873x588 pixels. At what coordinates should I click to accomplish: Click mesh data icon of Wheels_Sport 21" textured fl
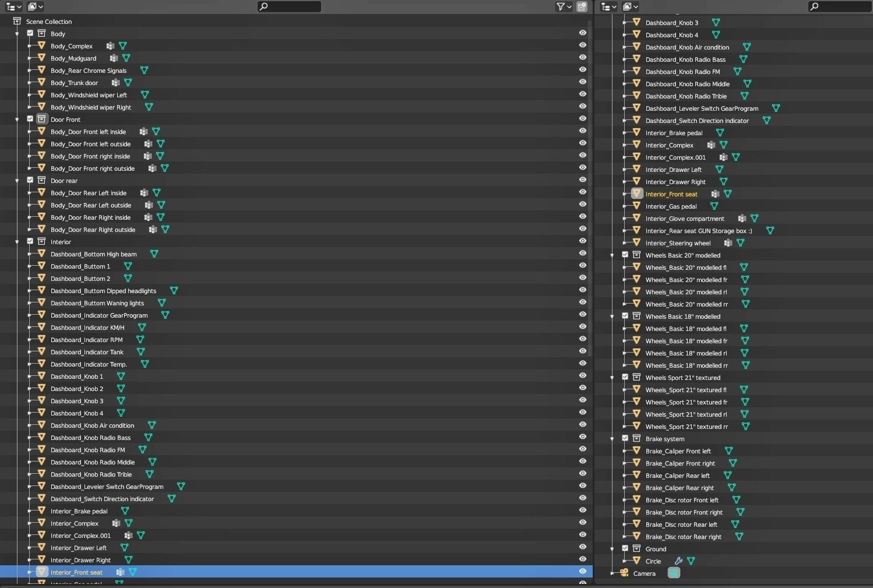pos(744,389)
